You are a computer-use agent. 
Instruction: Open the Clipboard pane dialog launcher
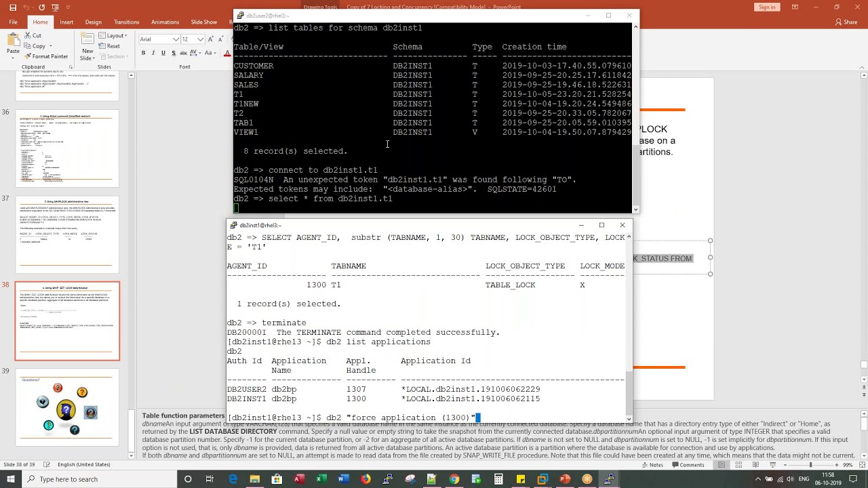pos(71,67)
